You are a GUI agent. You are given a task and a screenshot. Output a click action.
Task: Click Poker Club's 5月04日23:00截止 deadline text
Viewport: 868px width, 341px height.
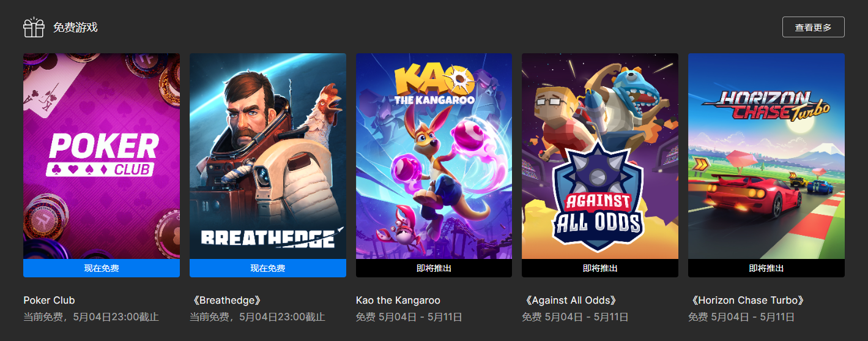(116, 317)
